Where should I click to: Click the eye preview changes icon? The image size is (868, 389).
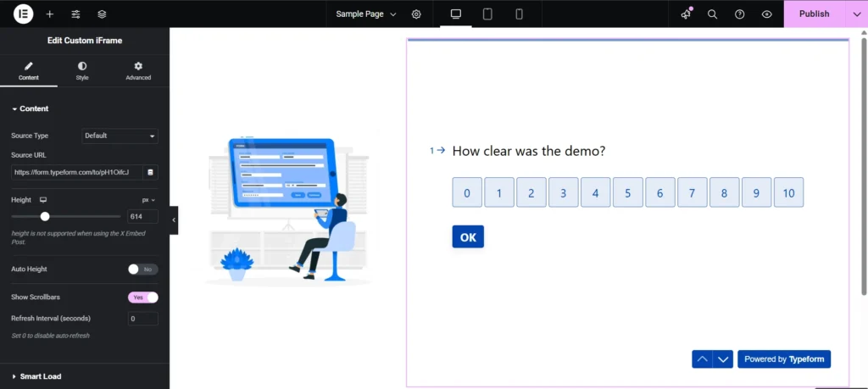[x=766, y=14]
